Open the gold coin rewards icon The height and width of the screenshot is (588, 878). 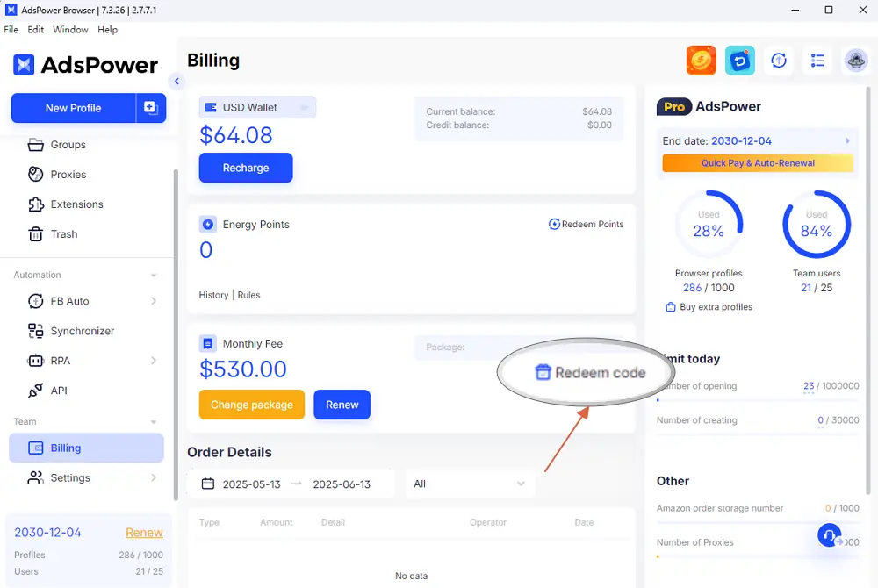[701, 60]
